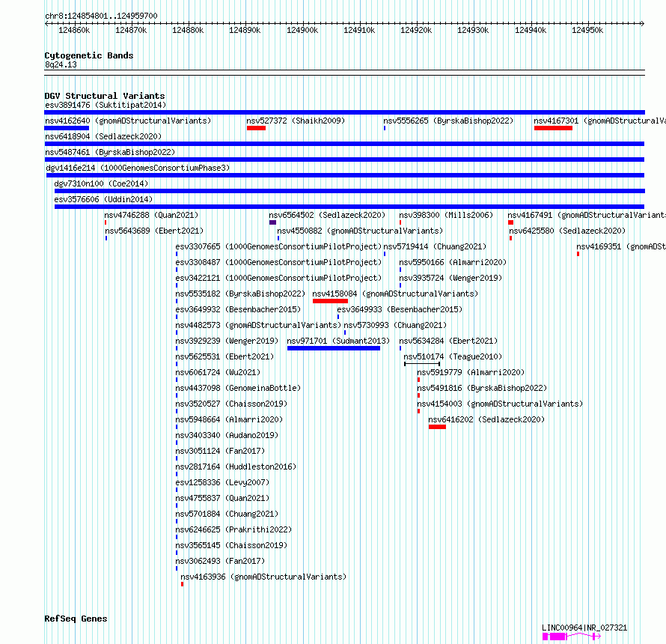
Task: Select nsv3565145 (Chaisson2019) label
Action: coord(231,545)
